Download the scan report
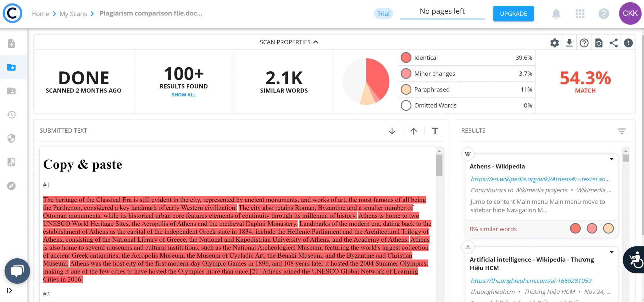This screenshot has width=644, height=302. coord(569,42)
